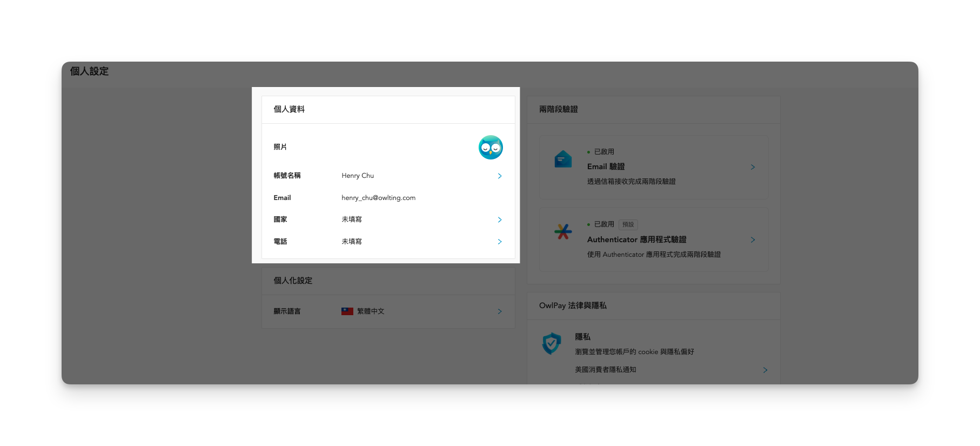Click the 繁體中文 language value

point(371,311)
